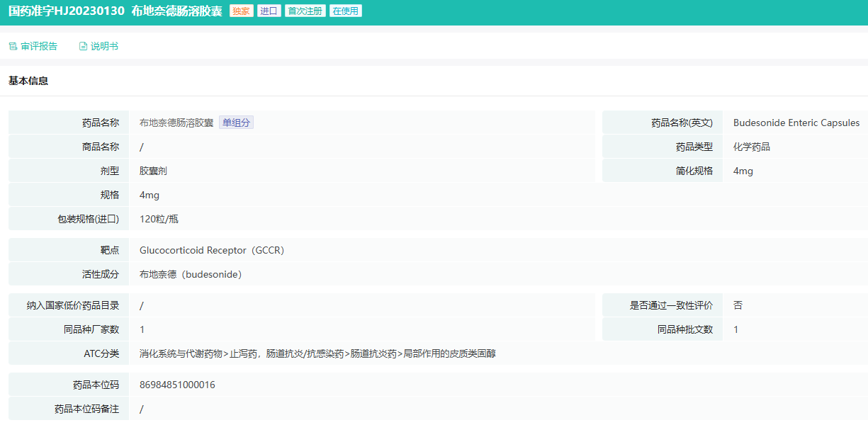This screenshot has width=868, height=425.
Task: Click the drug code 86984851000016
Action: coord(177,385)
